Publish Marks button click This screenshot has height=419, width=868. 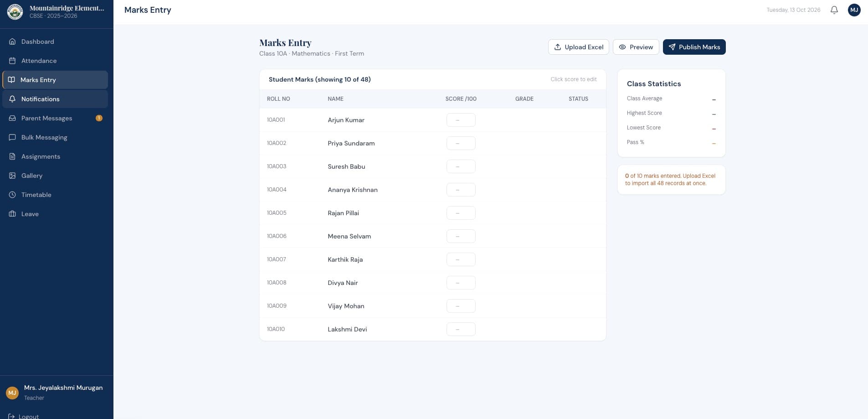[694, 47]
